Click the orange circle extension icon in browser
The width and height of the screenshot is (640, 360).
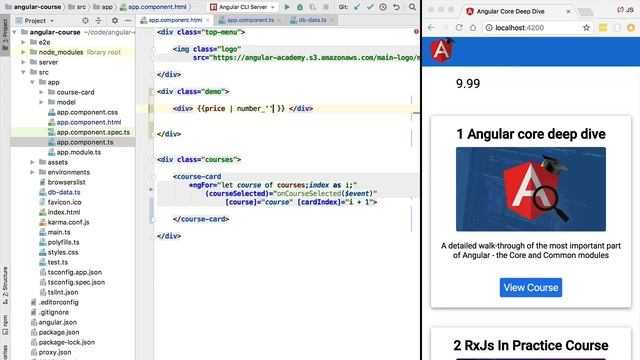[631, 28]
